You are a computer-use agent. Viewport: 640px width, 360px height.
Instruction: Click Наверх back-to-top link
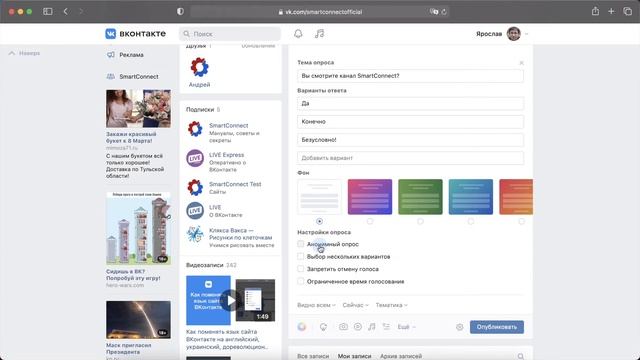point(24,53)
